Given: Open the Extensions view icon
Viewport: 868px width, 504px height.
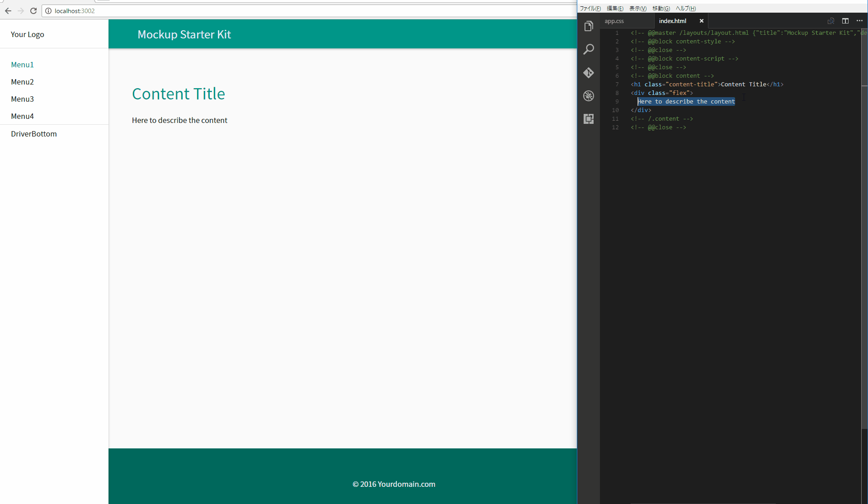Looking at the screenshot, I should (x=589, y=119).
